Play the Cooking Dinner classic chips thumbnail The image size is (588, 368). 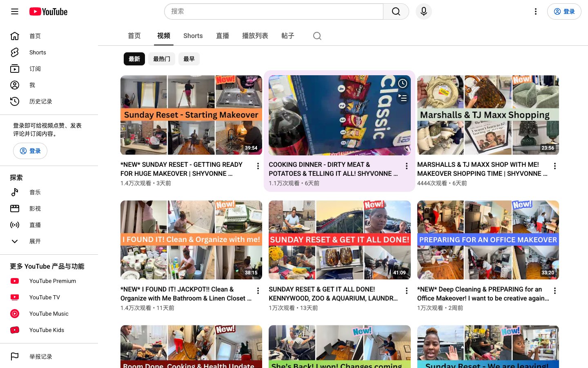pos(340,115)
